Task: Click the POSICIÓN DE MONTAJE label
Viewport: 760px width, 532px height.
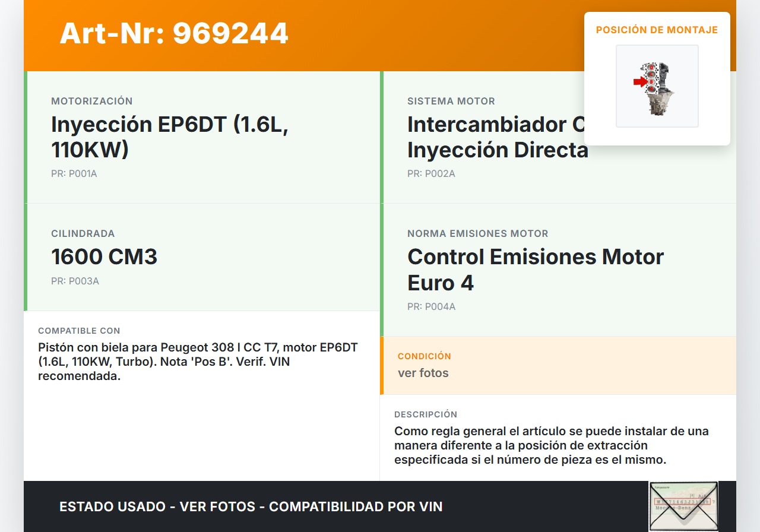Action: pyautogui.click(x=657, y=30)
